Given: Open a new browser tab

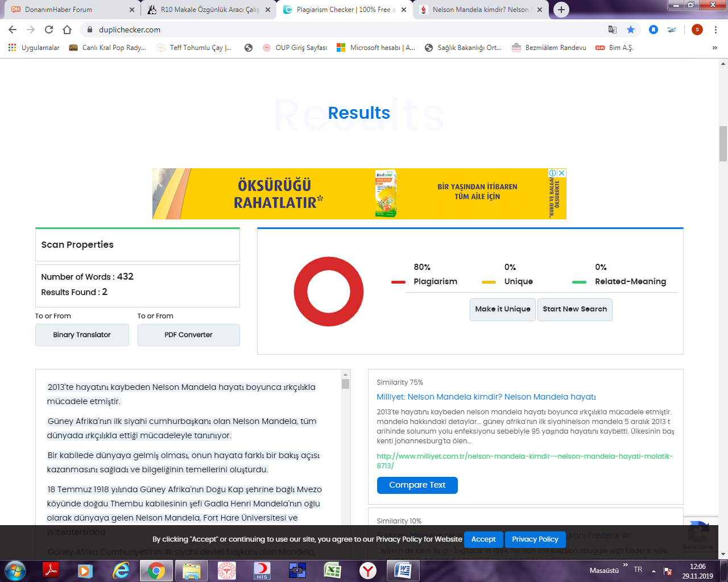Looking at the screenshot, I should [561, 10].
